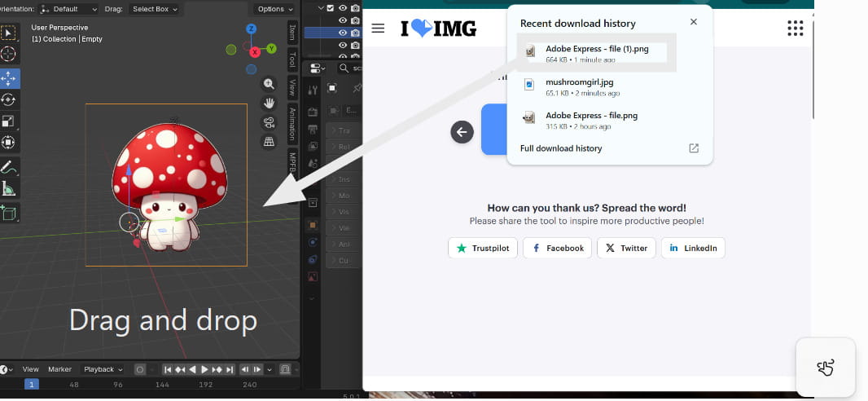
Task: Select the Select Box tool in Blender
Action: (8, 33)
